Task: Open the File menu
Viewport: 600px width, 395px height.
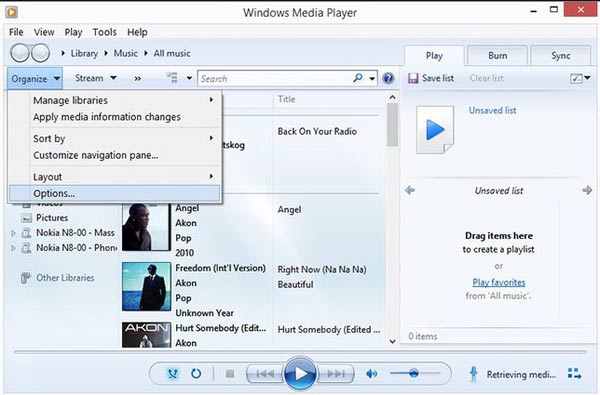Action: pos(16,32)
